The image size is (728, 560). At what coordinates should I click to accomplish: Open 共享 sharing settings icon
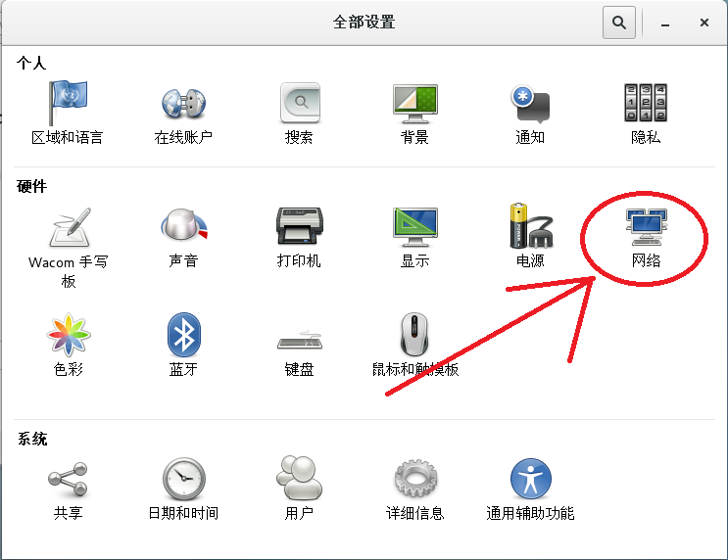[x=68, y=479]
